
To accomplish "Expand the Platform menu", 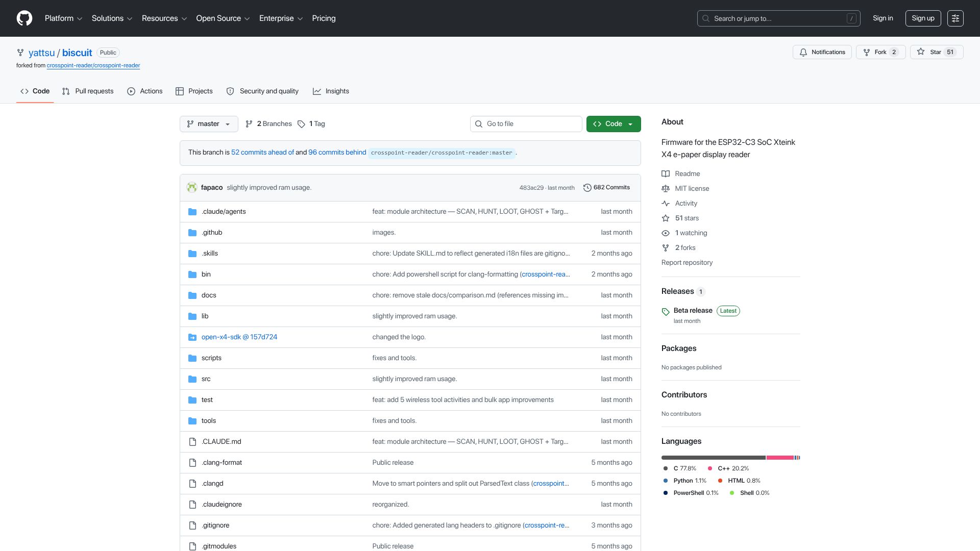I will (x=63, y=18).
